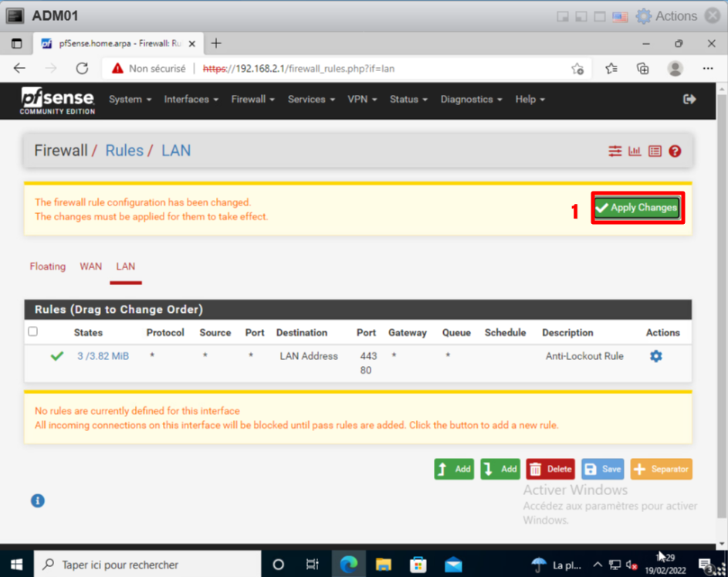
Task: Switch to the Floating rules tab
Action: coord(47,266)
